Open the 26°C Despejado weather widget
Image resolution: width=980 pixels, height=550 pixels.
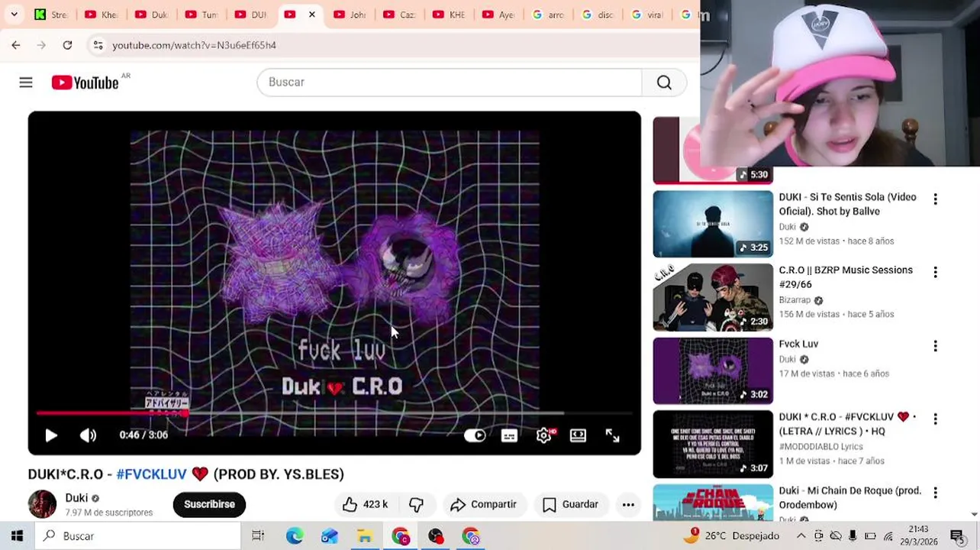tap(730, 536)
